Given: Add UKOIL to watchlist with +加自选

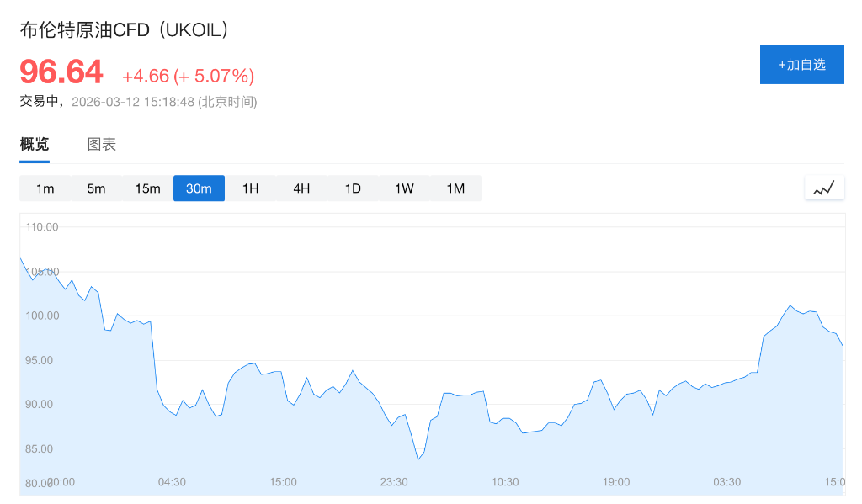Looking at the screenshot, I should (801, 64).
